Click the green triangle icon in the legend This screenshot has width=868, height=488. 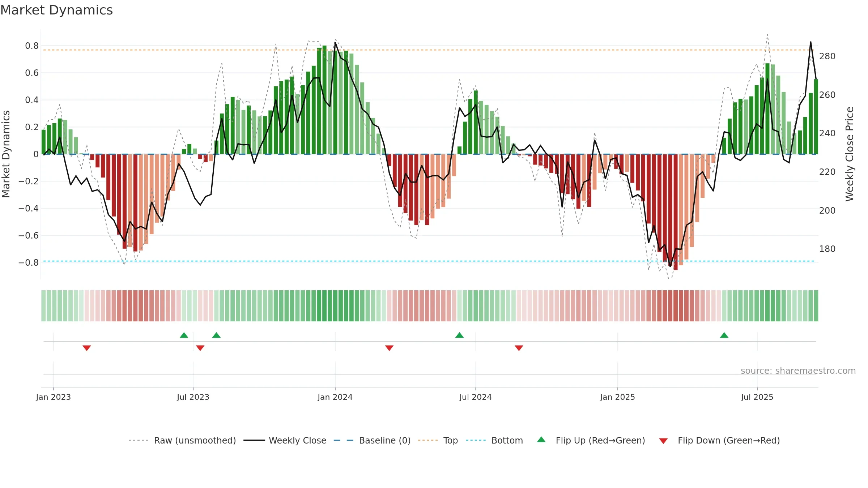coord(541,440)
